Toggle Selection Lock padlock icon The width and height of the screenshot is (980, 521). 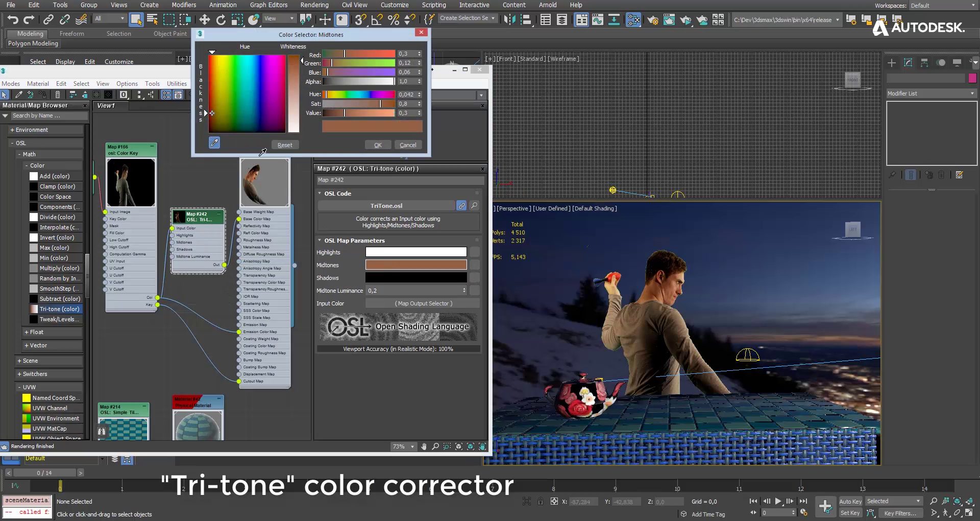(x=541, y=501)
